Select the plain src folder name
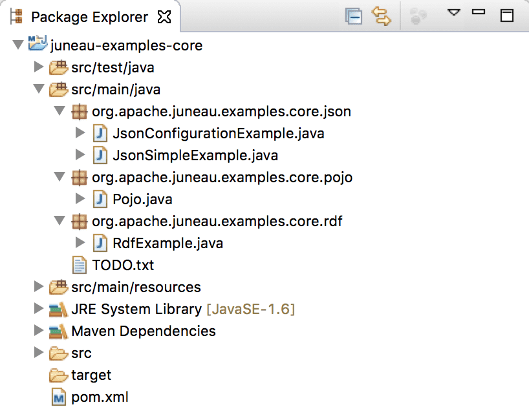 (x=81, y=353)
